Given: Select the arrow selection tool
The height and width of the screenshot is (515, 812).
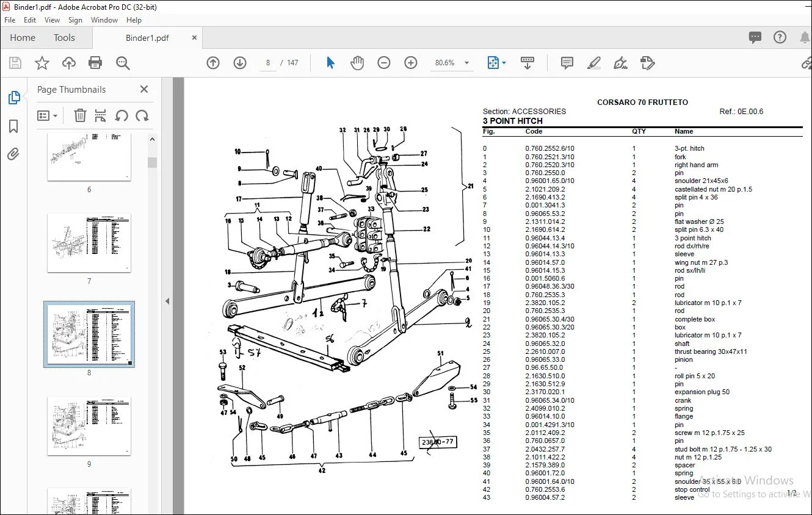Looking at the screenshot, I should 331,63.
